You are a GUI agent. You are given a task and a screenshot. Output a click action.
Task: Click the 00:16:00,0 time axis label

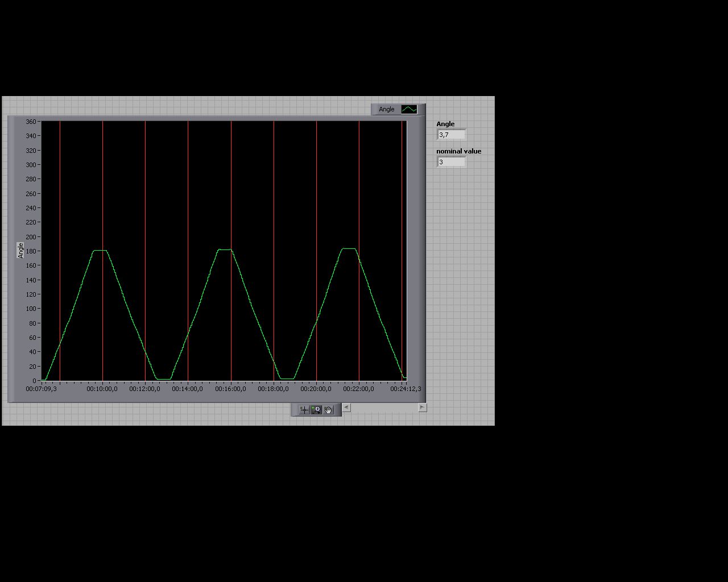(x=231, y=389)
